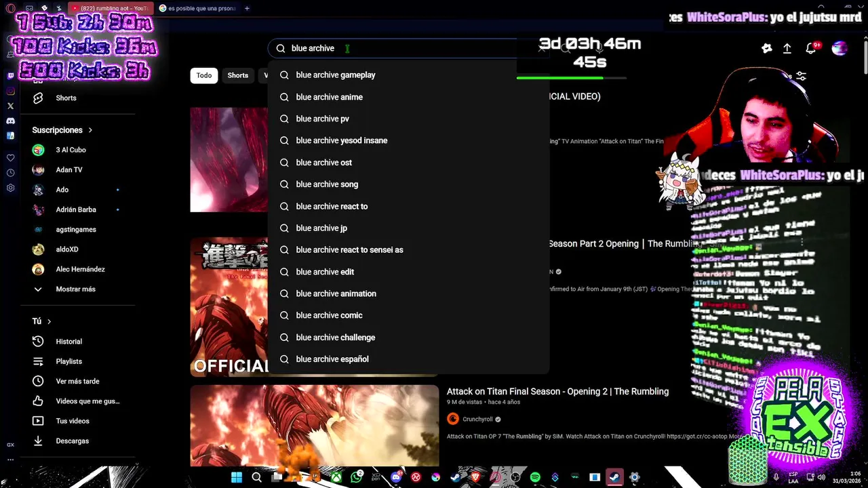
Task: Open YouTube notifications bell
Action: 810,48
